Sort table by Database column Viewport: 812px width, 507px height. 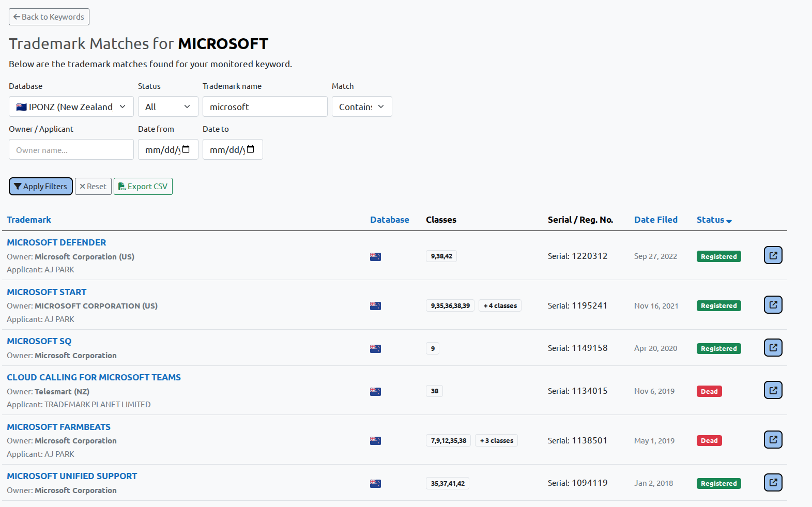point(390,220)
